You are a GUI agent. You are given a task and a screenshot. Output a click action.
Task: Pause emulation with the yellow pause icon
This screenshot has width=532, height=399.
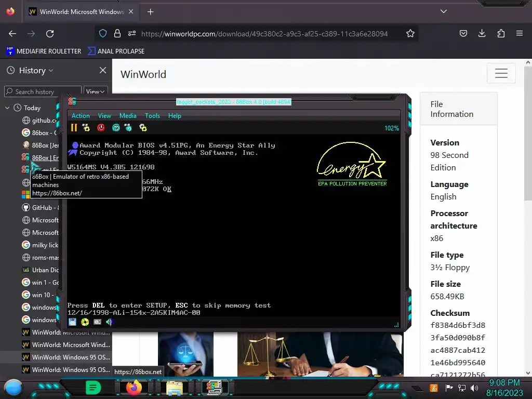pos(74,128)
